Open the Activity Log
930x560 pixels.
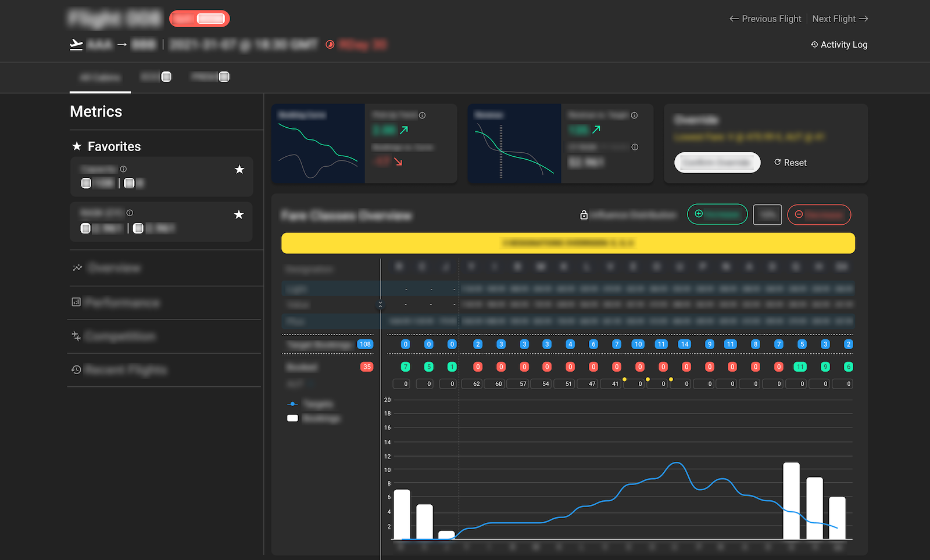point(839,45)
